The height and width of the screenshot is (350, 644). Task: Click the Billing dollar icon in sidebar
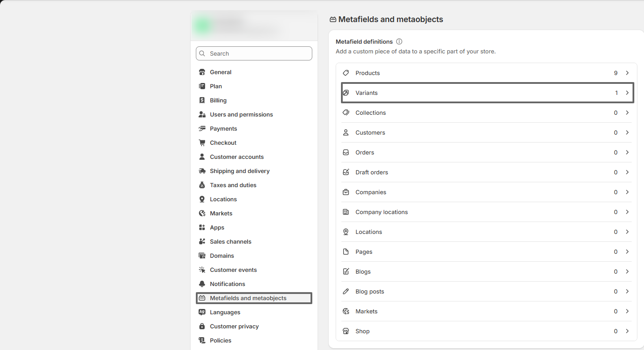point(202,101)
